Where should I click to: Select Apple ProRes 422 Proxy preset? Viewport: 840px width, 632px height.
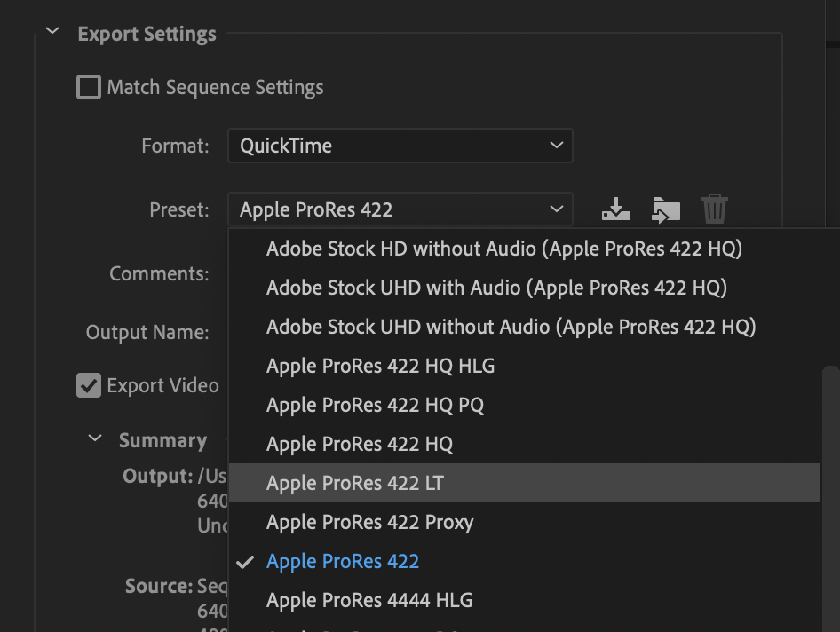coord(369,522)
